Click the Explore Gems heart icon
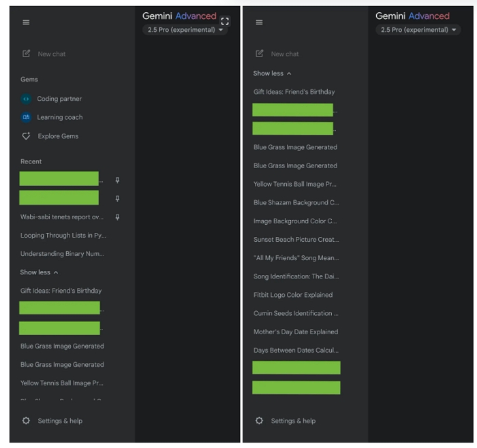477x448 pixels. (26, 136)
